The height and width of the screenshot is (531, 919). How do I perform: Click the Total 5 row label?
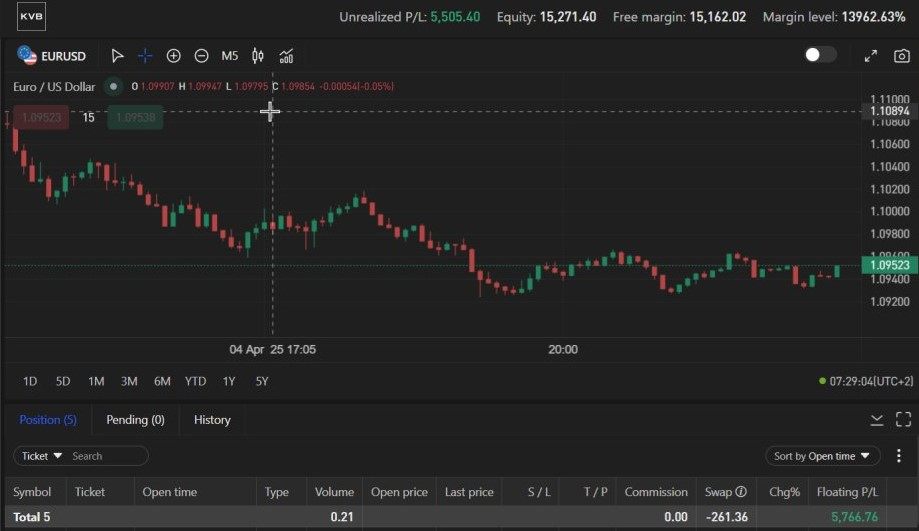[32, 518]
